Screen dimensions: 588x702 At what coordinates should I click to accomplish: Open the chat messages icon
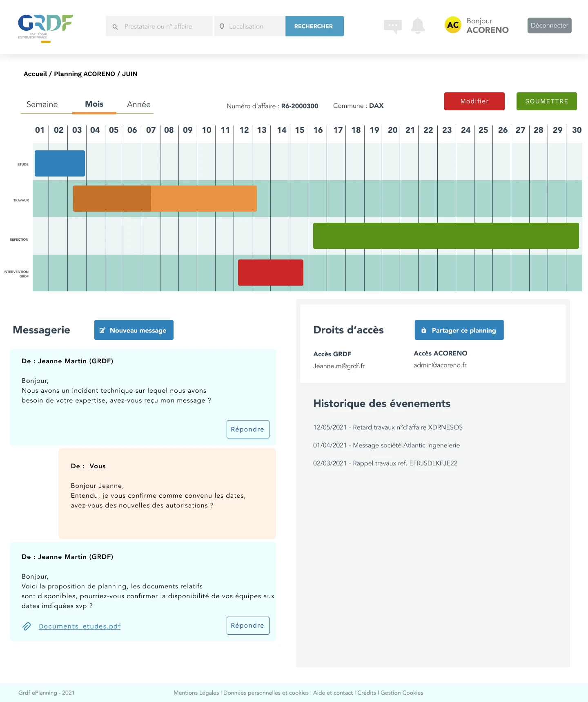point(393,26)
